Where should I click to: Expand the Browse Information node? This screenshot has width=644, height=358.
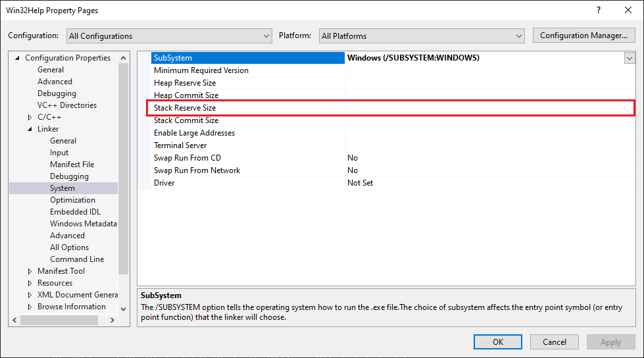[x=30, y=307]
